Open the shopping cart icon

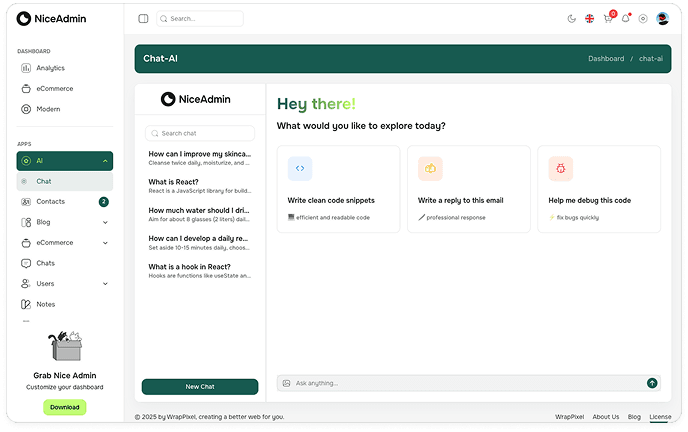click(x=608, y=18)
